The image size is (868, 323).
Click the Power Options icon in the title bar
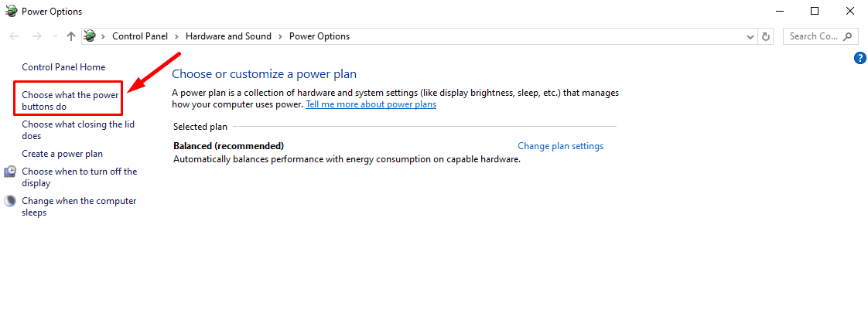click(11, 12)
